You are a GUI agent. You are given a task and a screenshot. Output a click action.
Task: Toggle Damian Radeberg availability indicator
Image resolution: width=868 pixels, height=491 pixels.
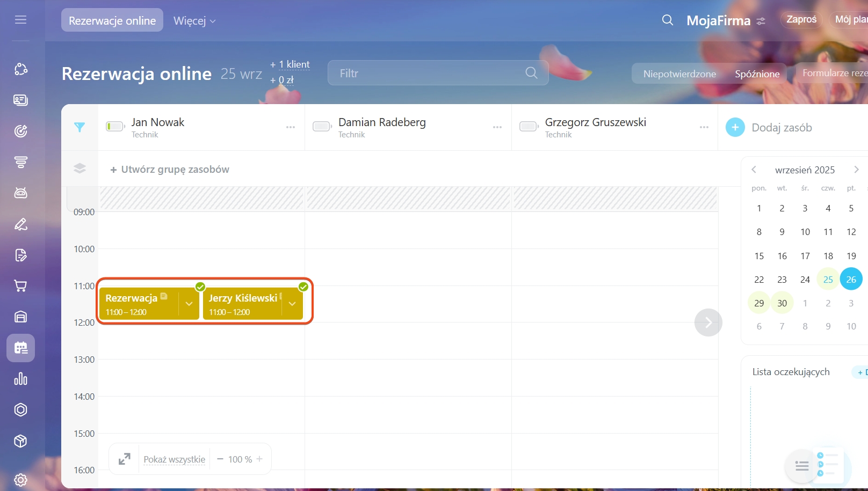322,127
